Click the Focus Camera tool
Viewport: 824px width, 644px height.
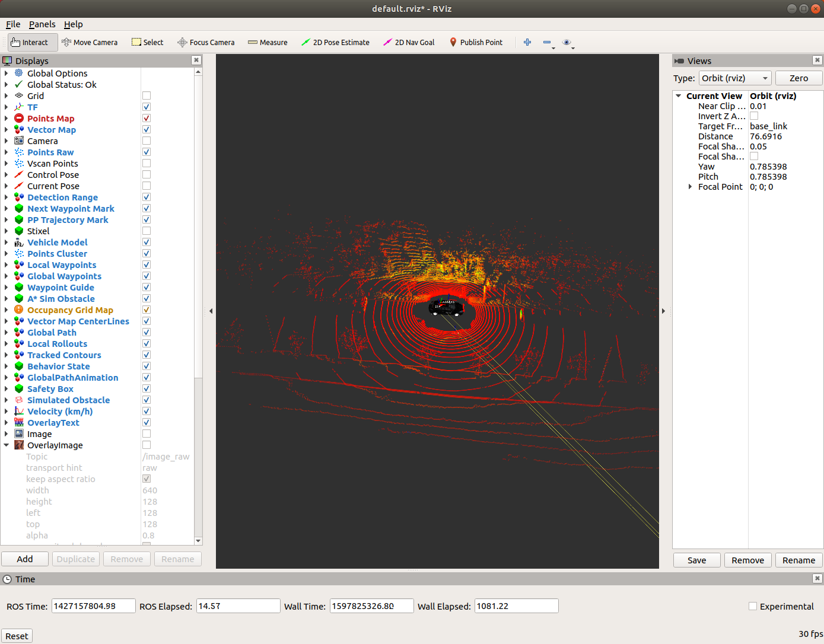pyautogui.click(x=206, y=42)
